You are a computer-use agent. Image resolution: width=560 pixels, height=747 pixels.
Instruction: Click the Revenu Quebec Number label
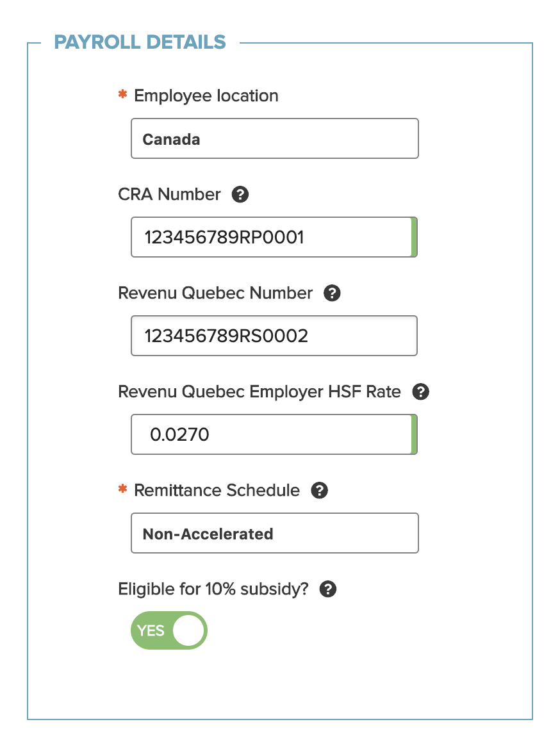click(215, 293)
